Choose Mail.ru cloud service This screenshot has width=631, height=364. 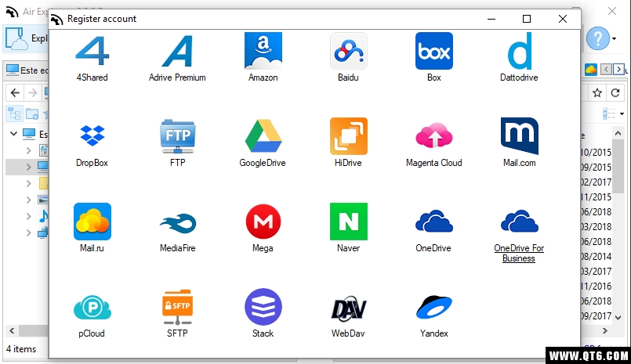pyautogui.click(x=92, y=229)
